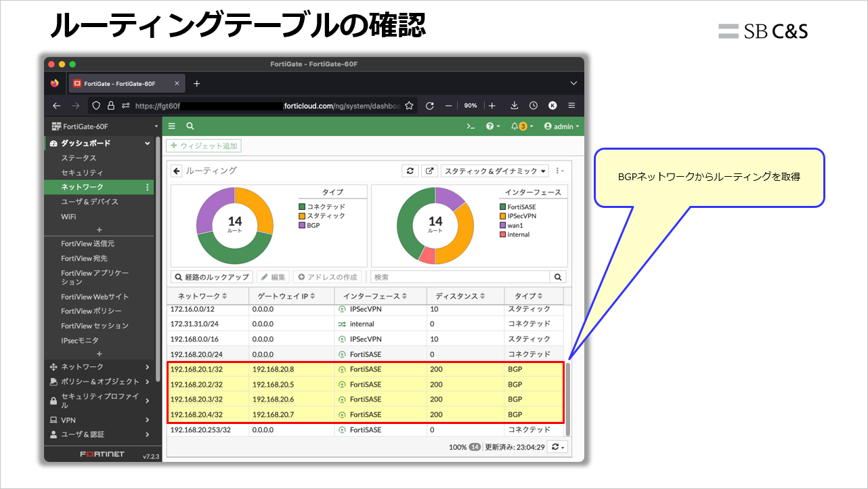Toggle FortiGate sidebar with hamburger icon
This screenshot has width=868, height=489.
(x=172, y=126)
